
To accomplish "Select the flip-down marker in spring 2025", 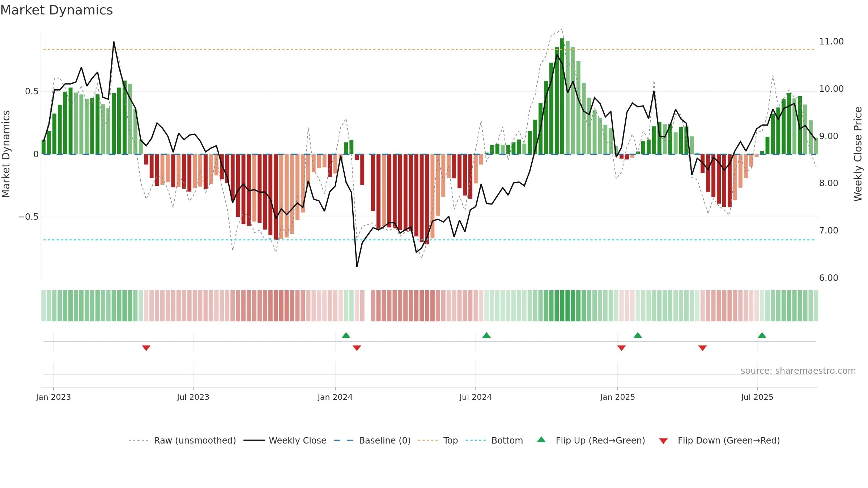I will (702, 348).
